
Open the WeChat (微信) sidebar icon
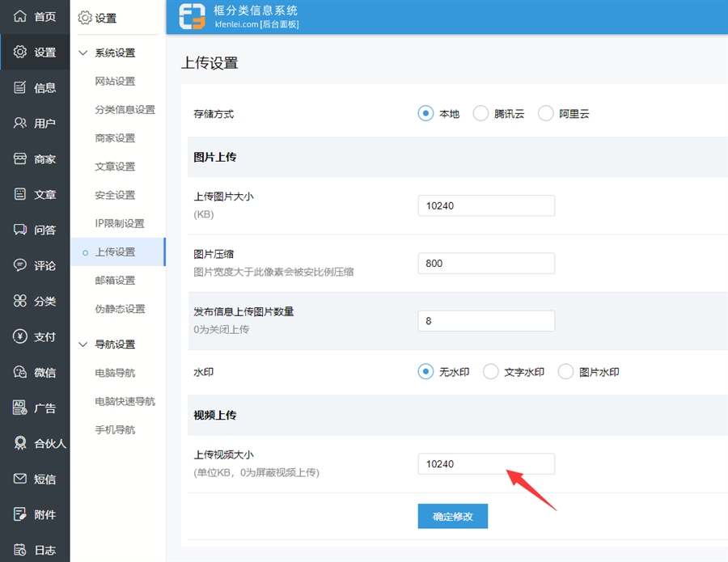coord(20,372)
